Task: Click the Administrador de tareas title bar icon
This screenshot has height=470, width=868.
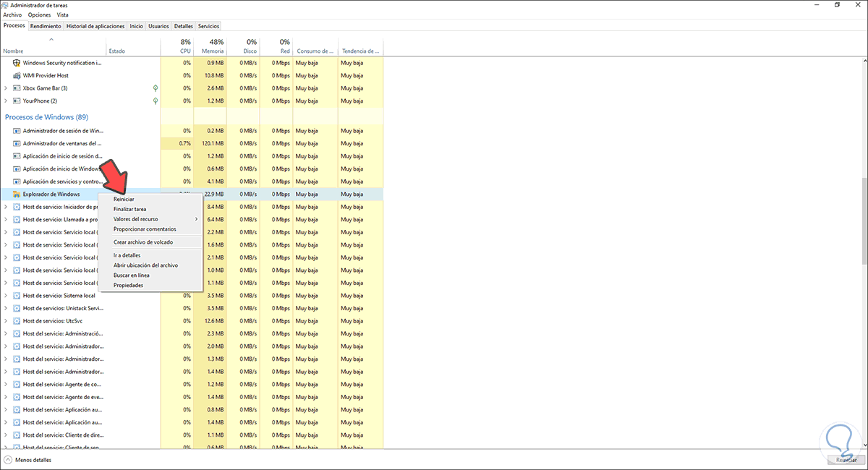Action: click(5, 4)
